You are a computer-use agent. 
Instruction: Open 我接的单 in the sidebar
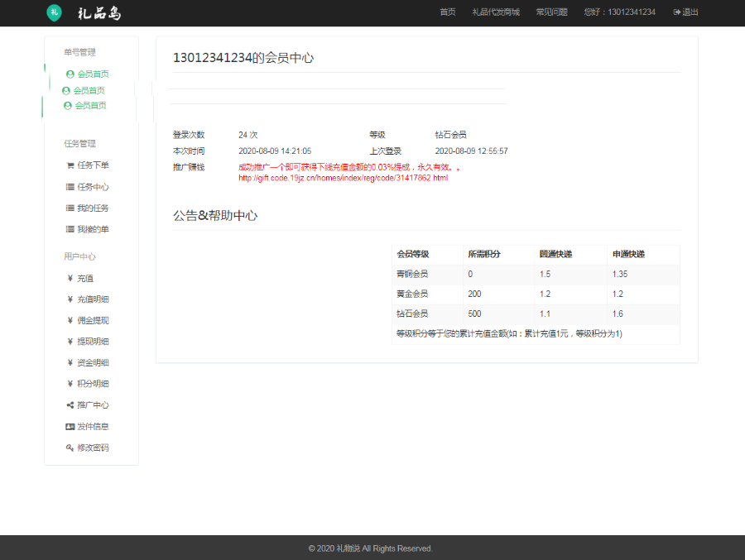click(93, 229)
